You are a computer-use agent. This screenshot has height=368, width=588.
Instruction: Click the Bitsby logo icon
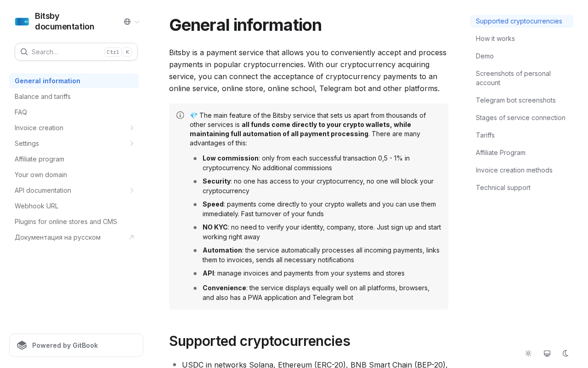22,22
